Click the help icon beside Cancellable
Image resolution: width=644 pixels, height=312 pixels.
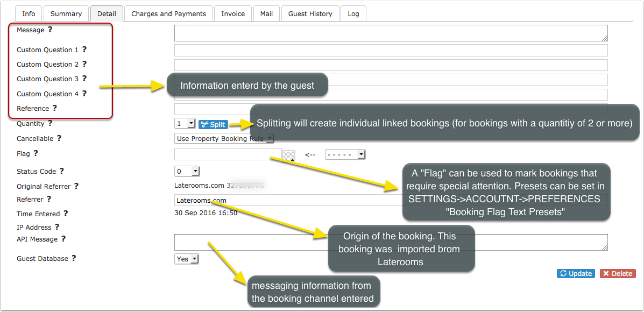pos(59,138)
